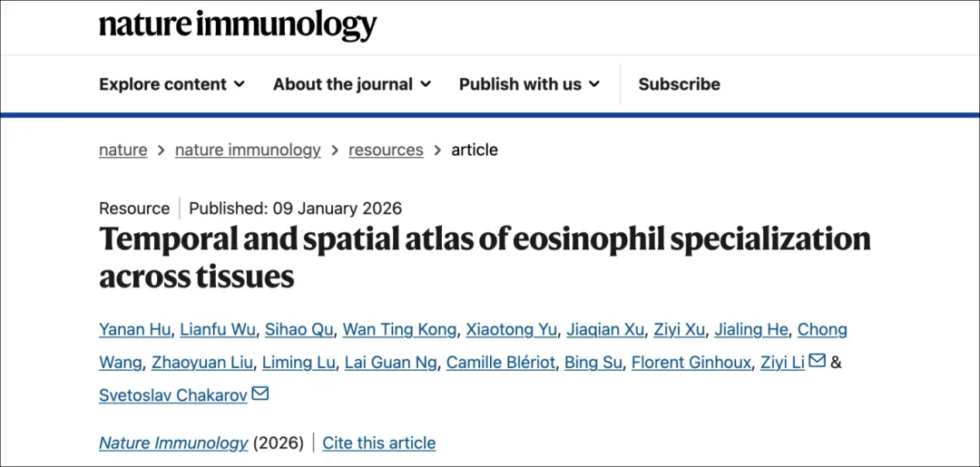Expand the Publish with us menu
Screen dimensions: 980x467
[529, 84]
